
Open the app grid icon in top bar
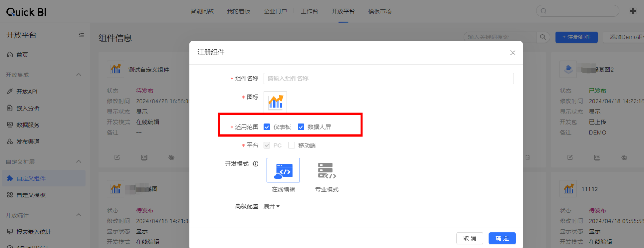coord(633,11)
